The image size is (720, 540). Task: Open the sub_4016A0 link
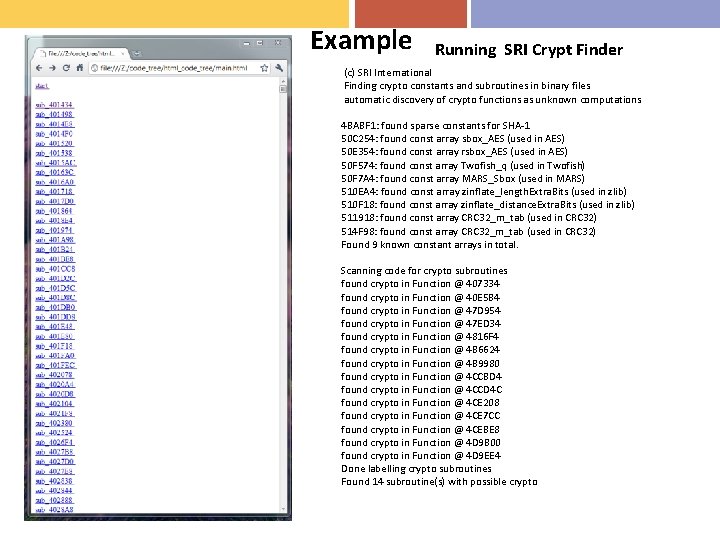(x=55, y=182)
